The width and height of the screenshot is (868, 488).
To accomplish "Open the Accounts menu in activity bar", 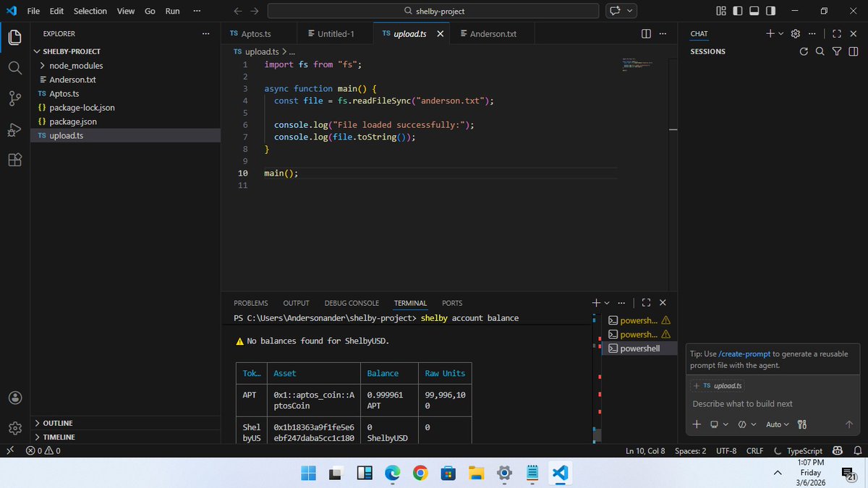I will click(x=14, y=398).
